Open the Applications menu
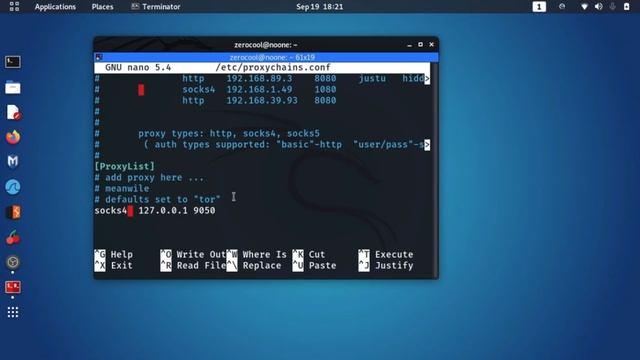The width and height of the screenshot is (640, 360). tap(55, 7)
